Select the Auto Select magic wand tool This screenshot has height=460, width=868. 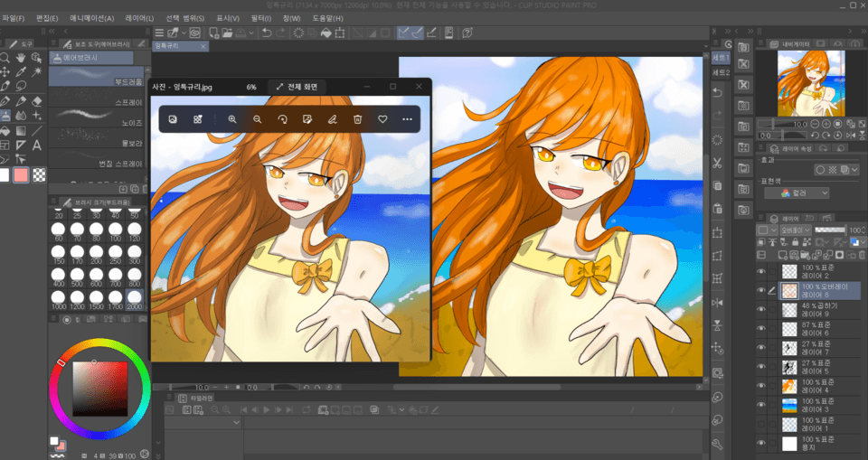click(x=37, y=72)
